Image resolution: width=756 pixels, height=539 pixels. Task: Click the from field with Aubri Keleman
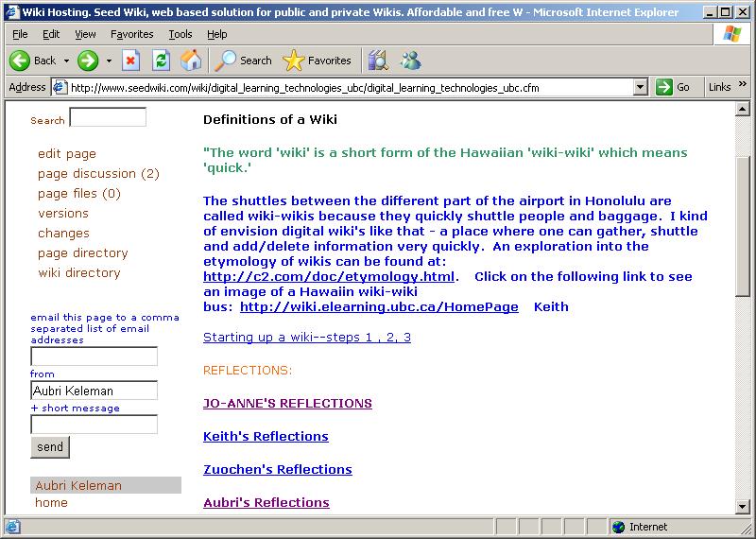[x=94, y=391]
